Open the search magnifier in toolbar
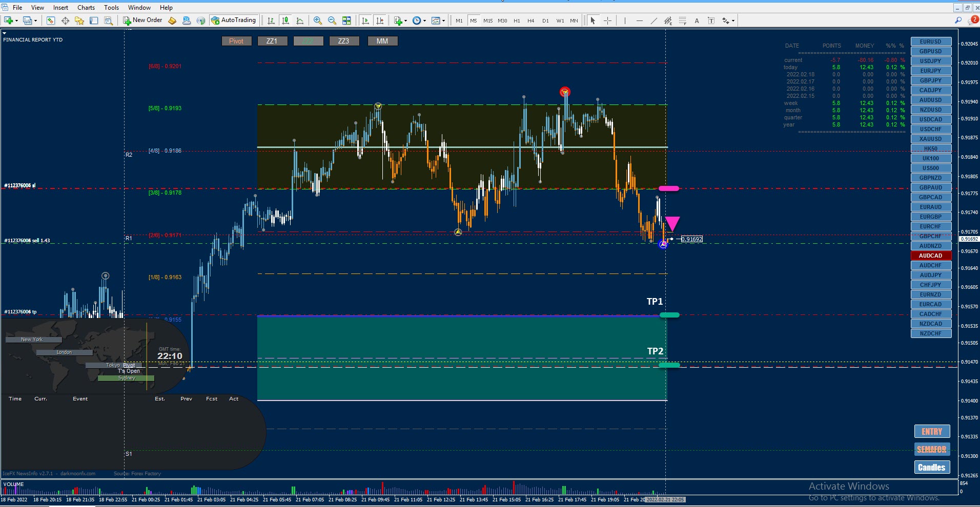Image resolution: width=980 pixels, height=507 pixels. pos(958,20)
